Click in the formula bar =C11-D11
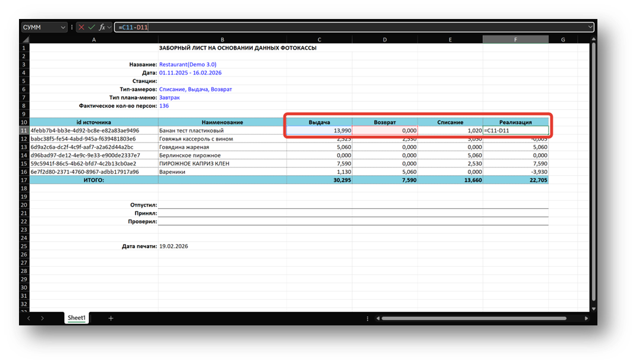 click(x=351, y=27)
